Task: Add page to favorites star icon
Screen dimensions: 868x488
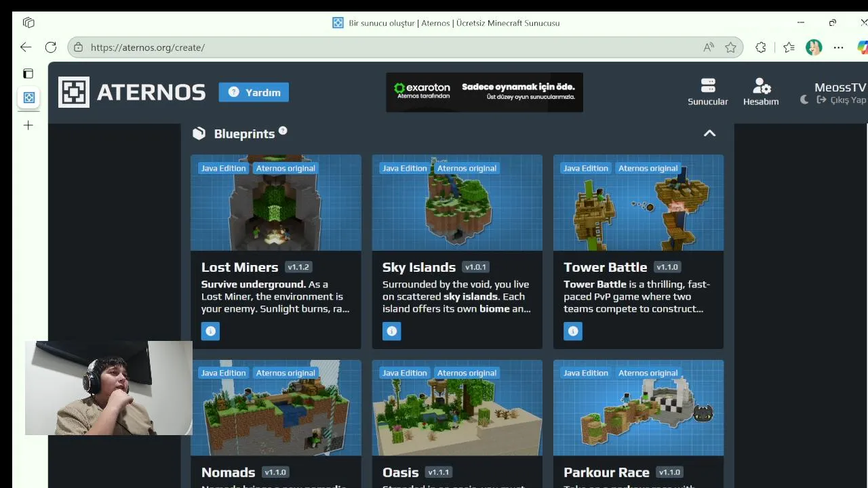Action: click(x=730, y=47)
